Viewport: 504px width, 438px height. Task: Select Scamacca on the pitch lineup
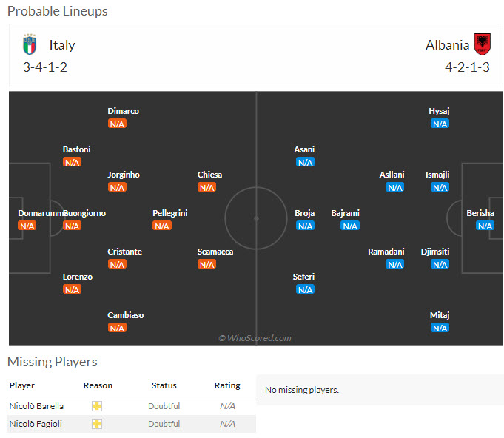pos(215,252)
